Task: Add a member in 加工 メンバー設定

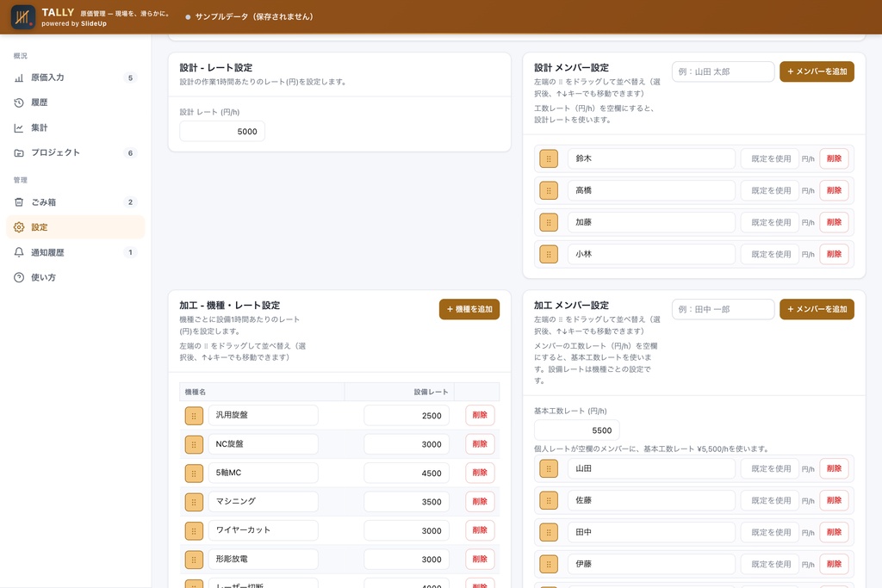Action: point(817,309)
